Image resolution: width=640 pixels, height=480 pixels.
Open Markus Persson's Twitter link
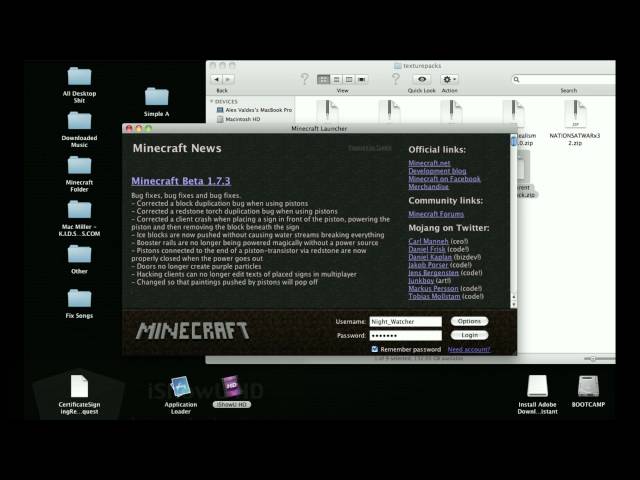point(433,289)
